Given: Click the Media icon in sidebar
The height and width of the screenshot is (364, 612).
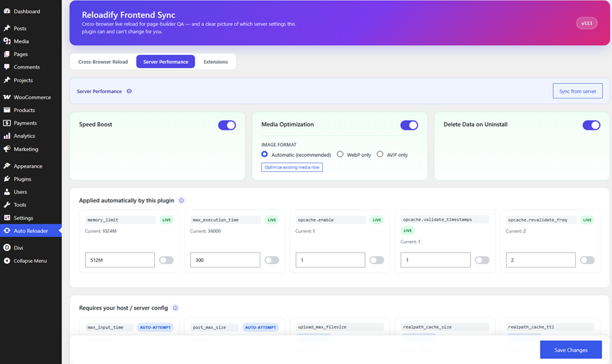Looking at the screenshot, I should 7,41.
